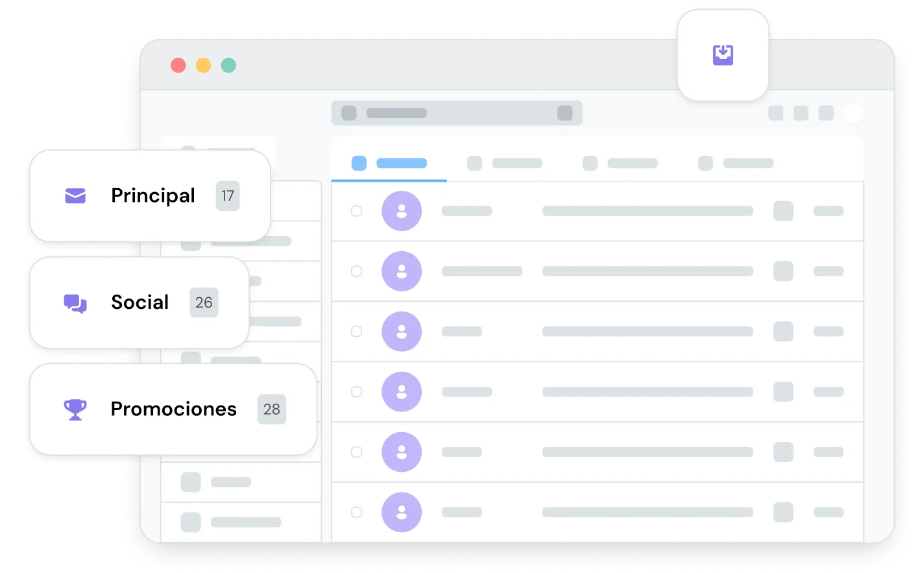Click the round profile icon at top right
924x573 pixels.
click(x=853, y=113)
